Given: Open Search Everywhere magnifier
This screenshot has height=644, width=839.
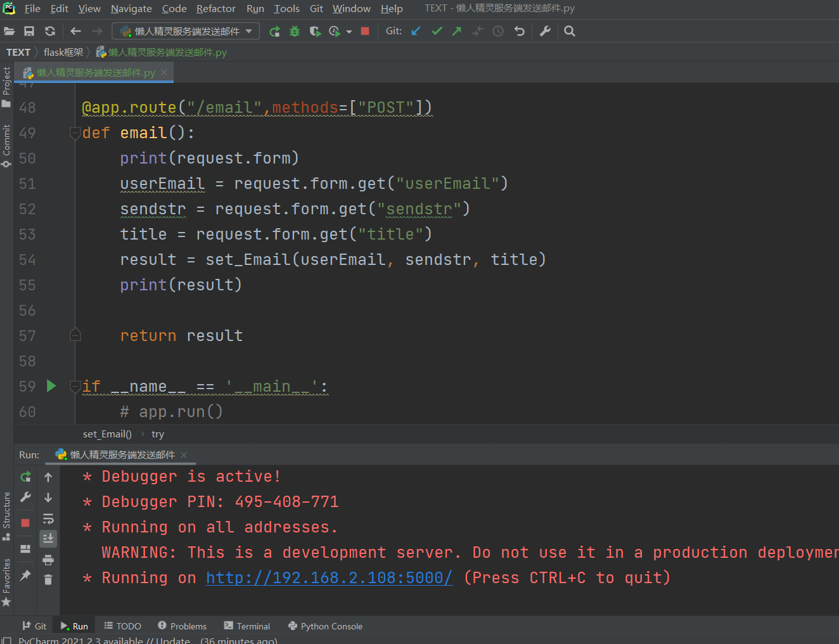Looking at the screenshot, I should coord(570,31).
